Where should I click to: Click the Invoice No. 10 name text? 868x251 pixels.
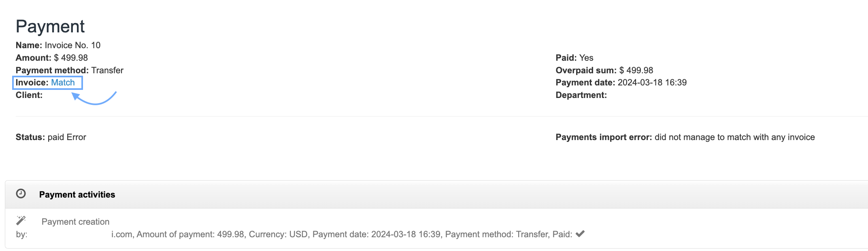[x=72, y=45]
